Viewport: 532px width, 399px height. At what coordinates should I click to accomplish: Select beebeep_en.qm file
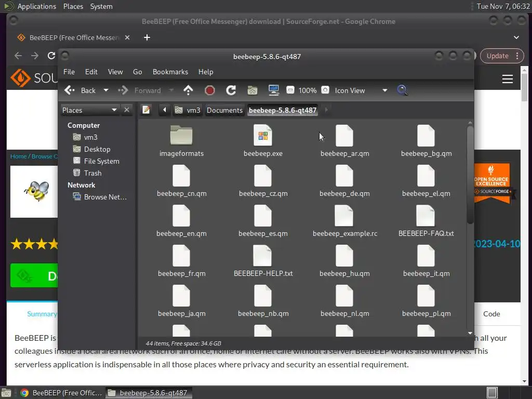coord(181,221)
